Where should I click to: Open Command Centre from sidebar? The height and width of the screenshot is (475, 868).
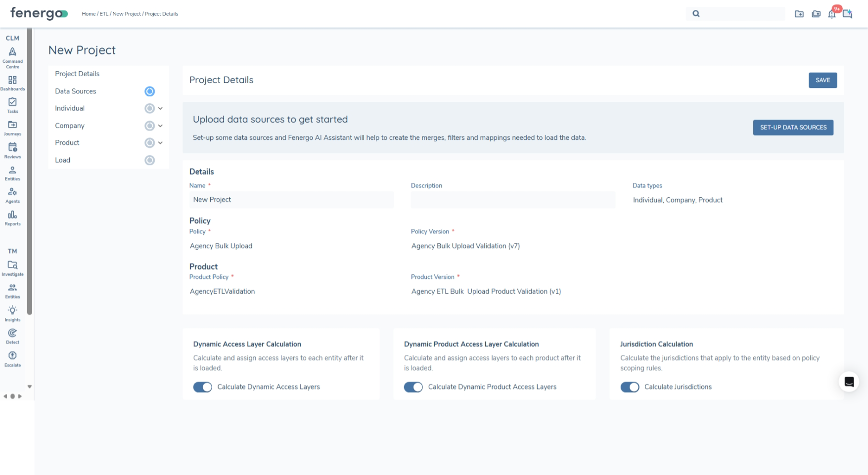[12, 52]
